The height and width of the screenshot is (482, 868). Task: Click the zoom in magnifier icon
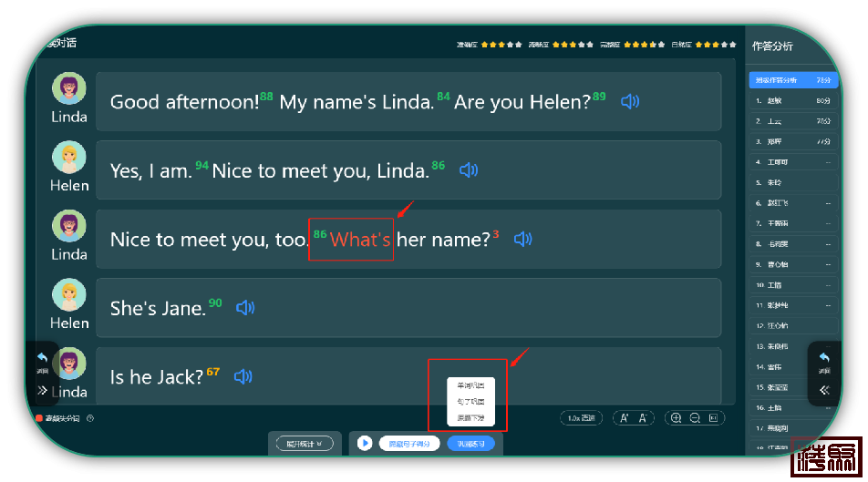click(x=676, y=418)
